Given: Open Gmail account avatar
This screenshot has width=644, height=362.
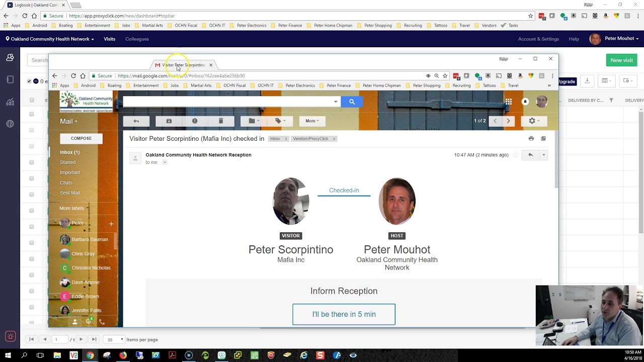Looking at the screenshot, I should (542, 102).
